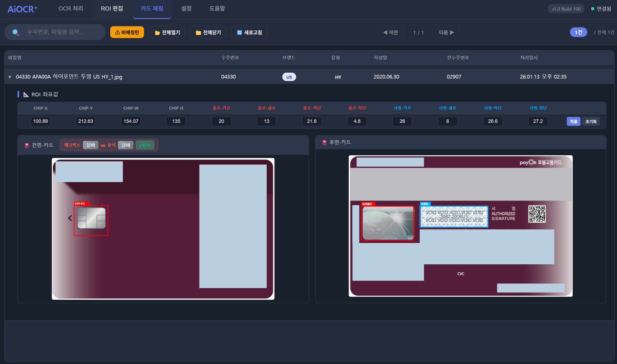Click the 전면-카드 panel icon
617x364 pixels.
27,145
